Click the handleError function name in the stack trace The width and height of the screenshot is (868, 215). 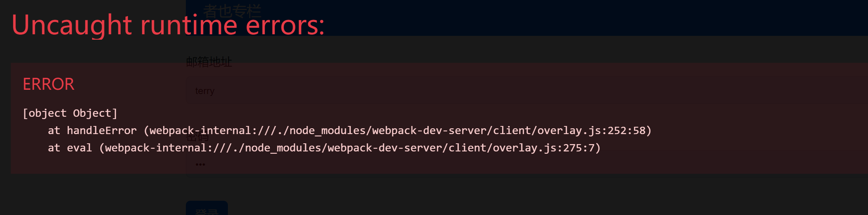click(101, 131)
